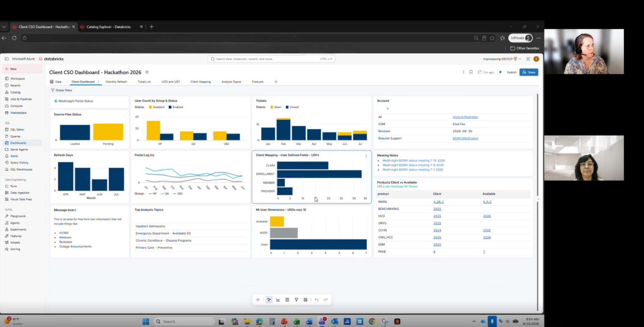Add a new dashboard page with plus
The image size is (644, 327).
click(x=276, y=82)
